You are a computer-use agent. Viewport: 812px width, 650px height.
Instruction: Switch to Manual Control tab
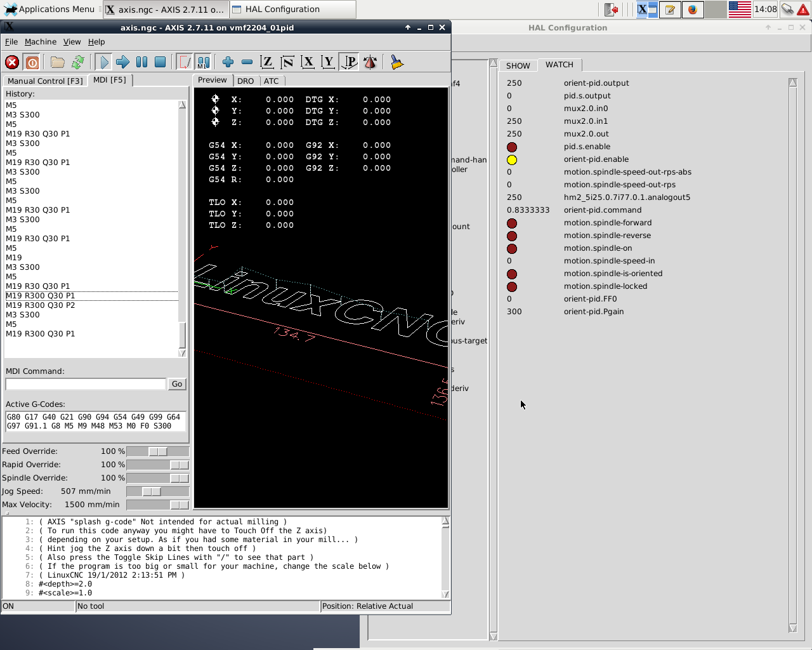45,81
